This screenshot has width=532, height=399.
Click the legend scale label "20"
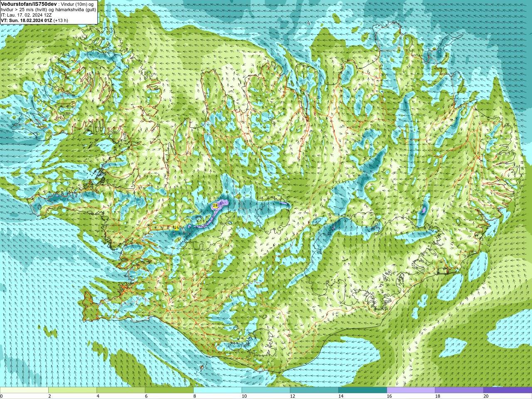pyautogui.click(x=486, y=396)
